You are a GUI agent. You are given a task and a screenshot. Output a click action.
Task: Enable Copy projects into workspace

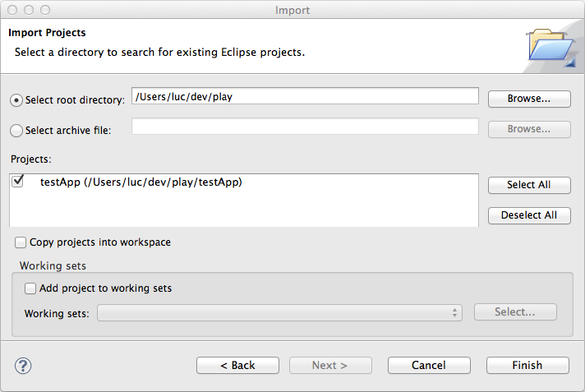(20, 242)
